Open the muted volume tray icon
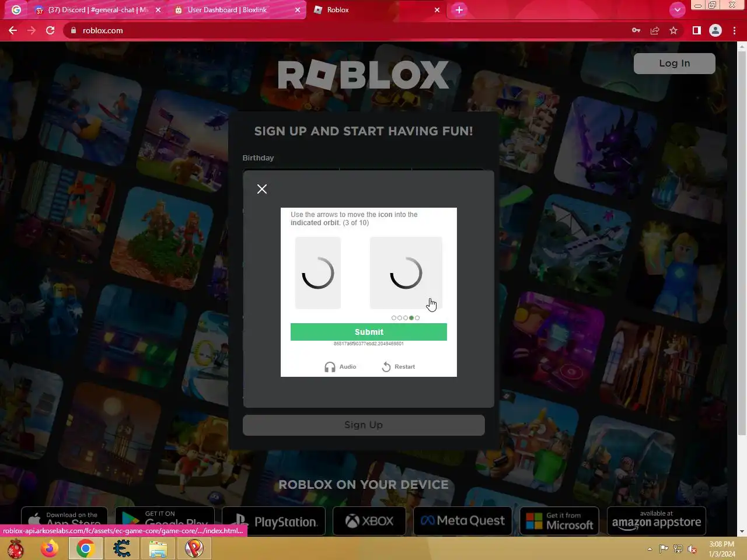The image size is (747, 560). 692,549
